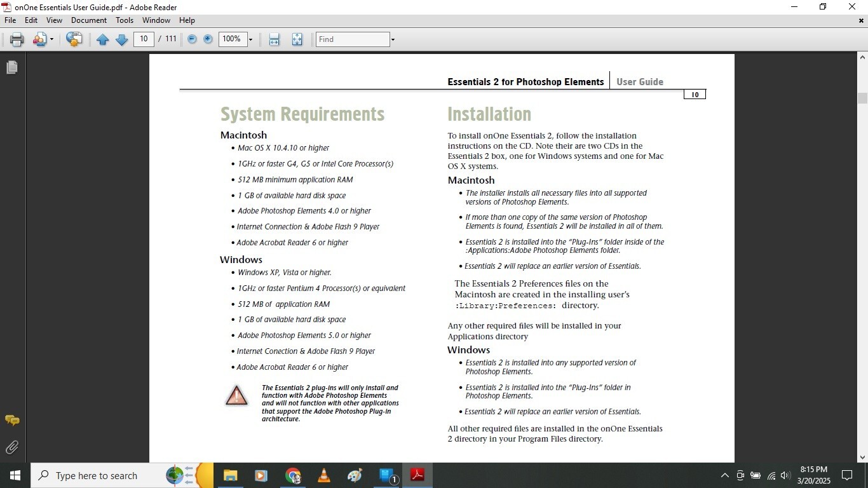Screen dimensions: 868x488
Task: Close the document with menu bar X
Action: tap(861, 20)
